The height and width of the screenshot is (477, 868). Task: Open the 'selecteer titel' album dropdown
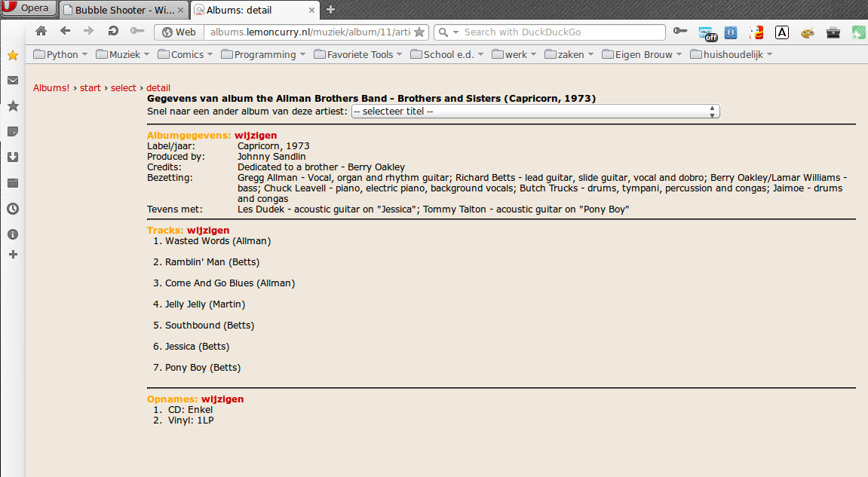click(535, 112)
